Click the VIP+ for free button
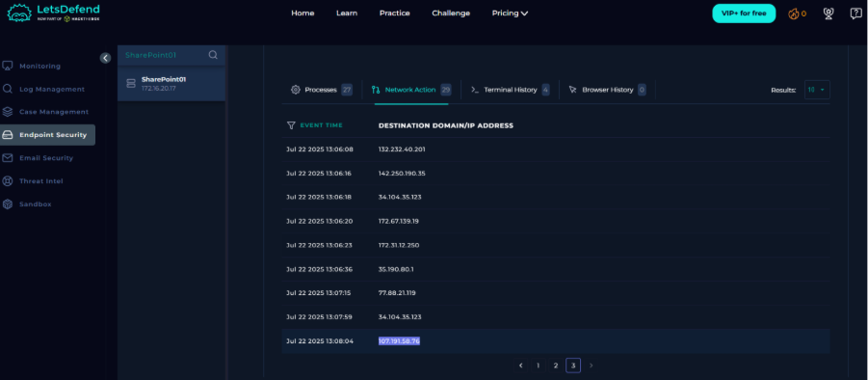 click(744, 14)
